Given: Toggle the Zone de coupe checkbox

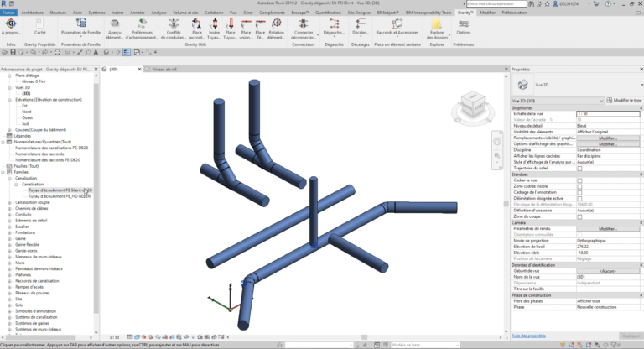Looking at the screenshot, I should pyautogui.click(x=579, y=216).
